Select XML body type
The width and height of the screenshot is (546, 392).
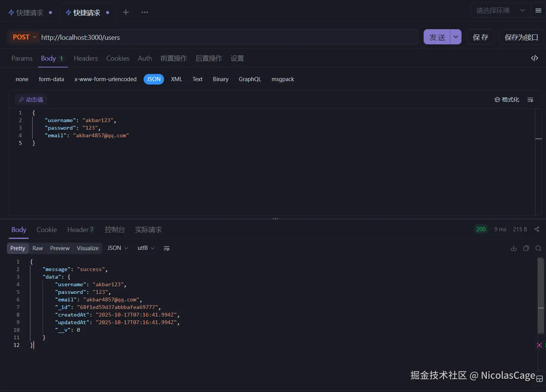pyautogui.click(x=177, y=79)
